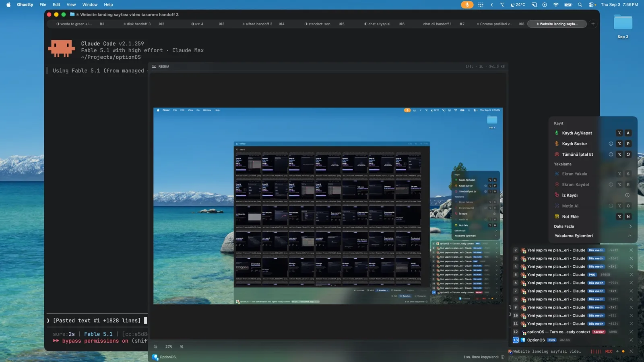Open the View menu in the menu bar
This screenshot has height=362, width=644.
[71, 5]
